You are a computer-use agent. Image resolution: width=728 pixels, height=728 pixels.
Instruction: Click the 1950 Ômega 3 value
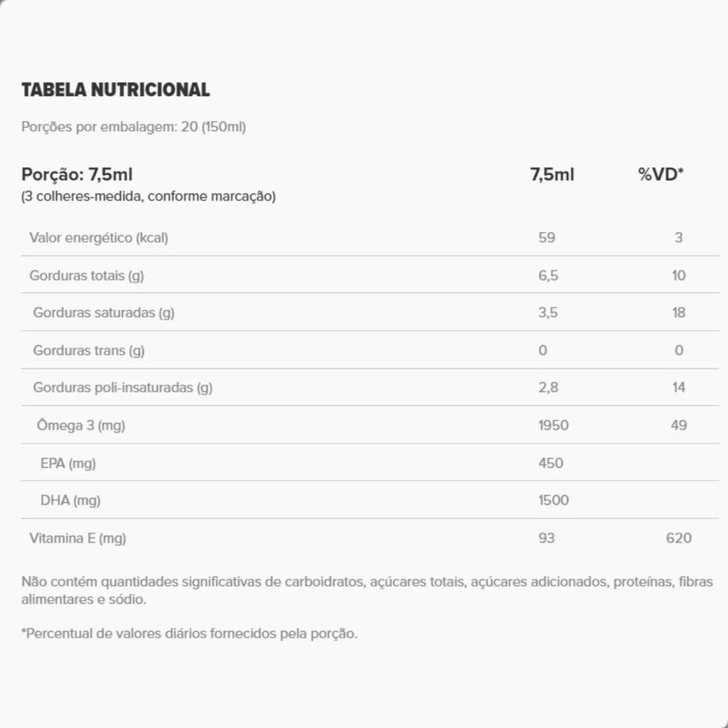pos(554,425)
